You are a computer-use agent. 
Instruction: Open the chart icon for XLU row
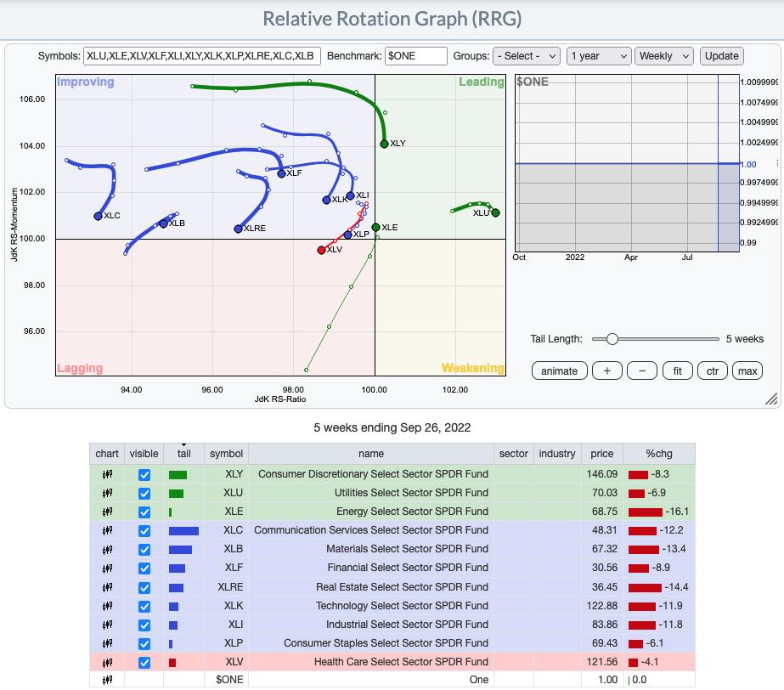point(107,493)
